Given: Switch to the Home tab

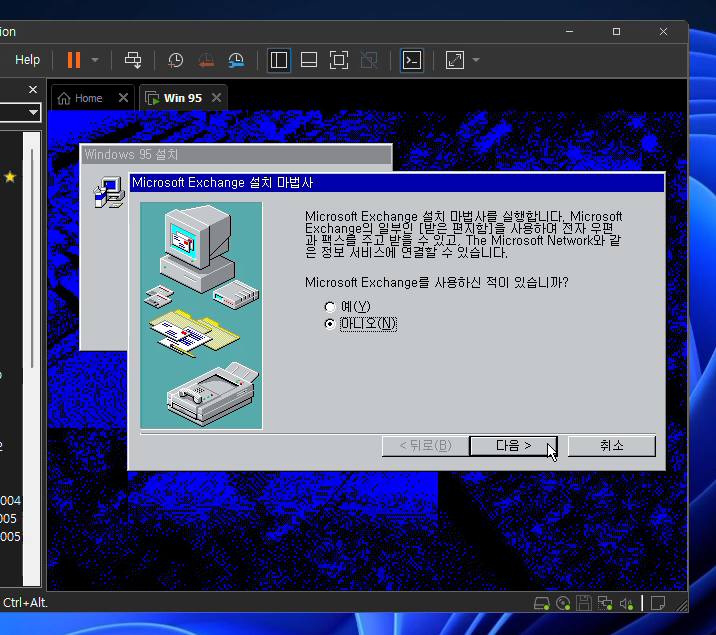Looking at the screenshot, I should point(88,98).
